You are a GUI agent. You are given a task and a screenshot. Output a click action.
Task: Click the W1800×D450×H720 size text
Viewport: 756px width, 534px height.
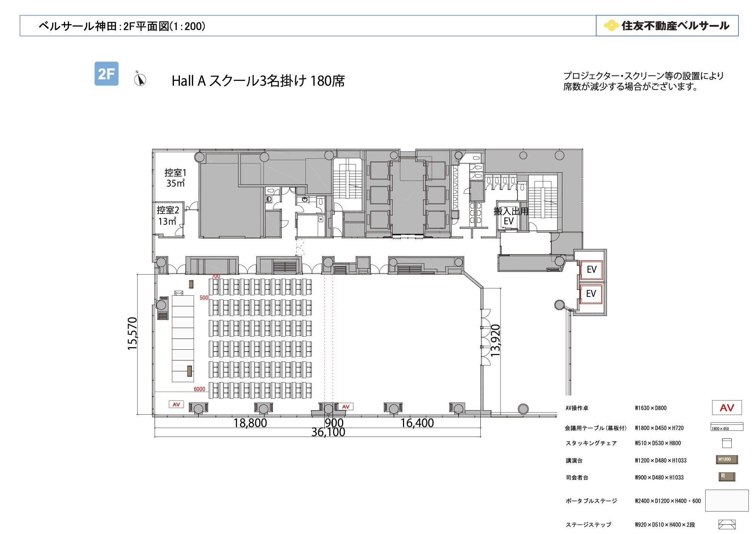tap(659, 428)
